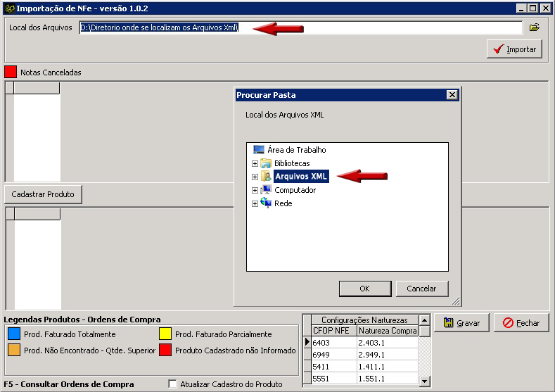This screenshot has width=555, height=392.
Task: Click the open folder browse icon
Action: pyautogui.click(x=534, y=27)
